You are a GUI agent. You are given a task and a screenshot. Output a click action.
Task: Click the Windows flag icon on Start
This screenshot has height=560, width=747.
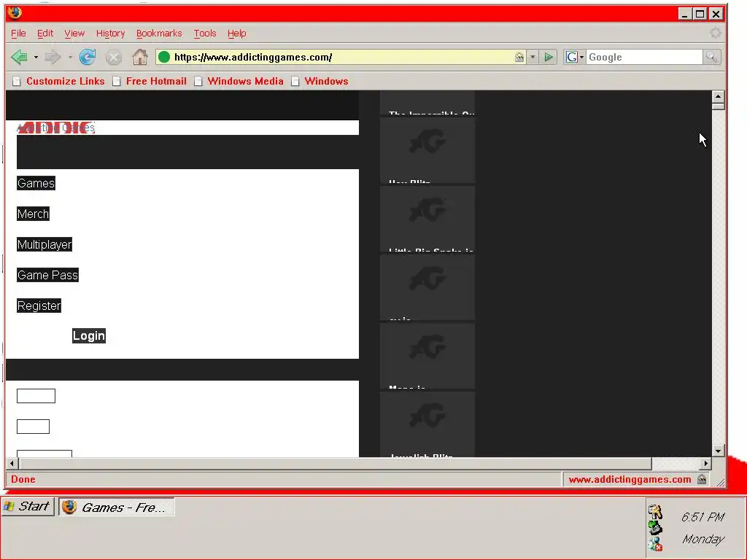coord(9,507)
